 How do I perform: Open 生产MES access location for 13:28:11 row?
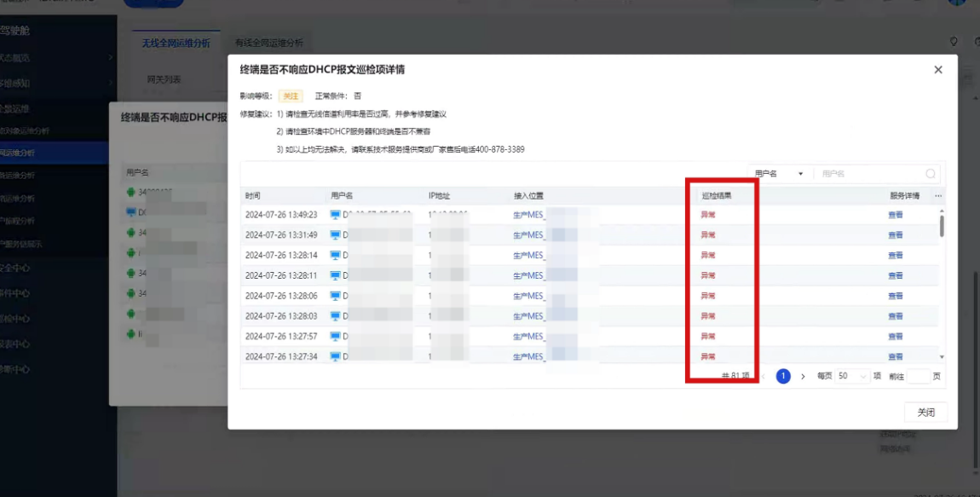point(528,276)
